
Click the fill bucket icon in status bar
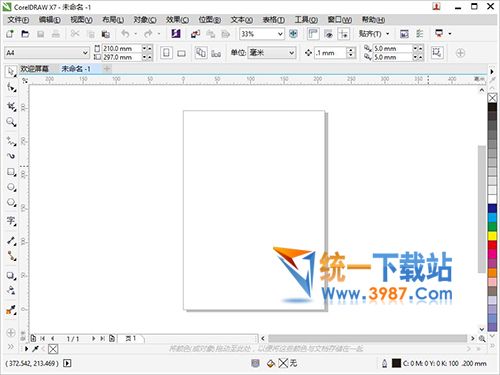270,363
